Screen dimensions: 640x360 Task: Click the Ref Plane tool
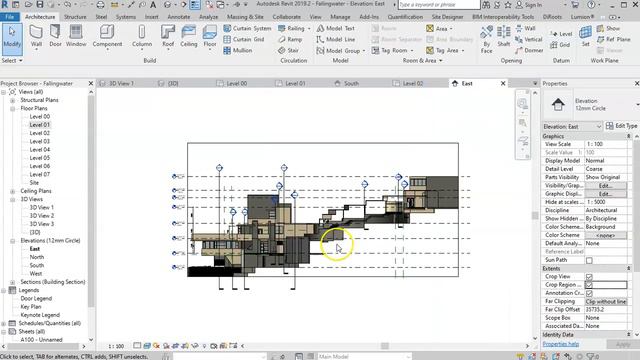[613, 40]
